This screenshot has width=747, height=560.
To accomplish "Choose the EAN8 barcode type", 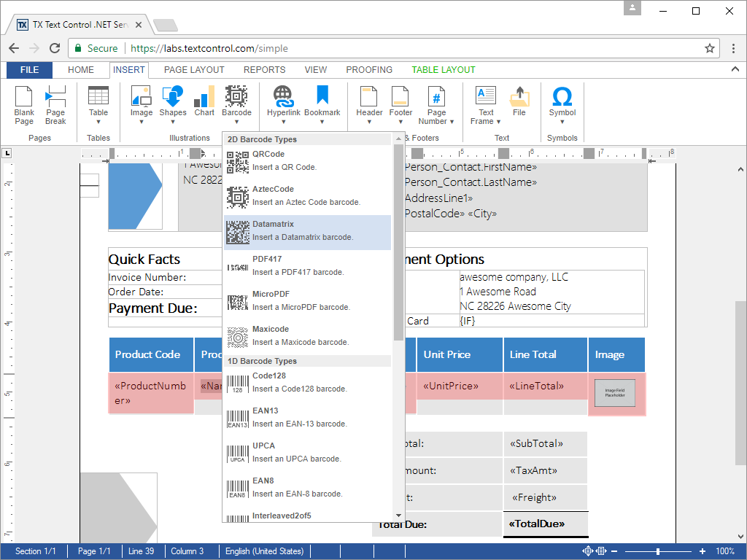I will click(x=307, y=488).
